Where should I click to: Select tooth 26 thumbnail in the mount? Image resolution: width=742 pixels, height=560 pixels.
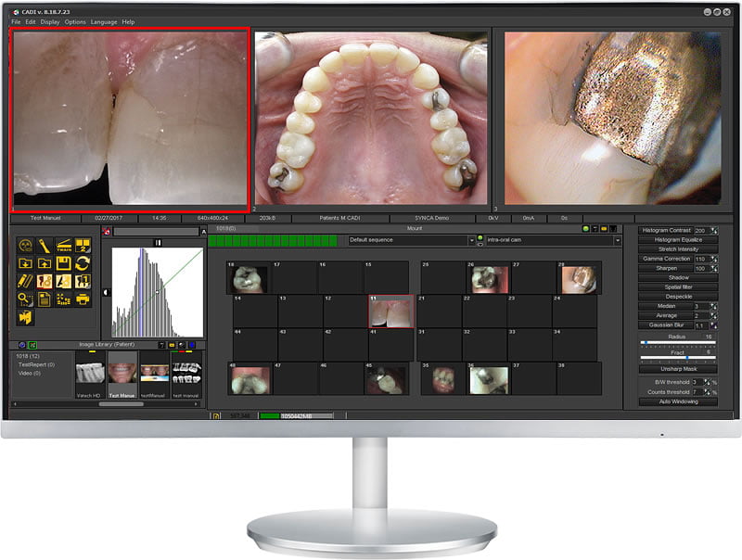click(488, 277)
